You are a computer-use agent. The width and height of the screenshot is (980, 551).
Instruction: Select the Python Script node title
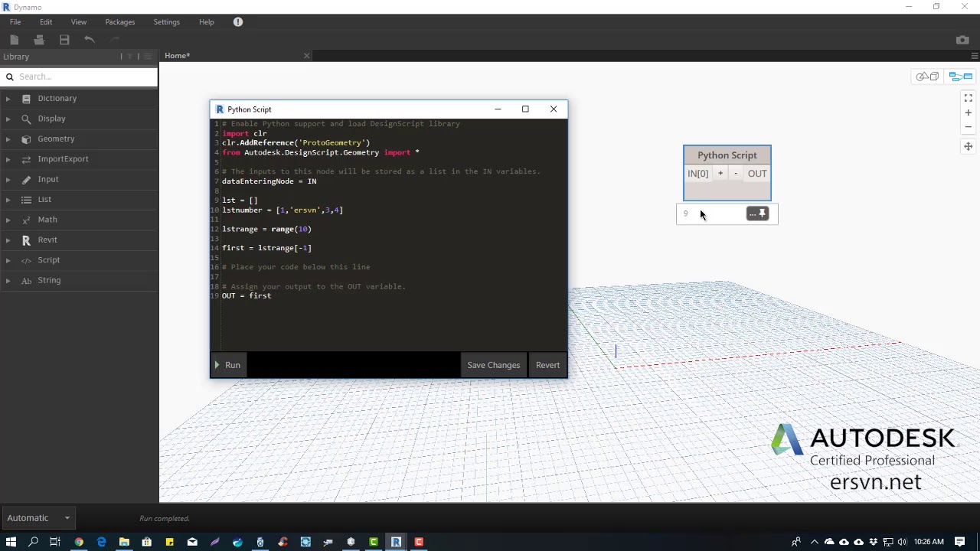[727, 155]
